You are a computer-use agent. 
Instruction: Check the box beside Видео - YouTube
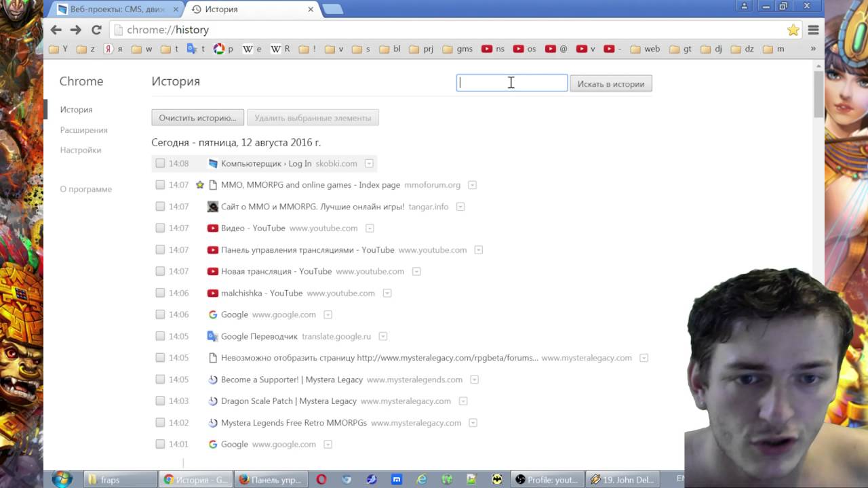point(160,228)
